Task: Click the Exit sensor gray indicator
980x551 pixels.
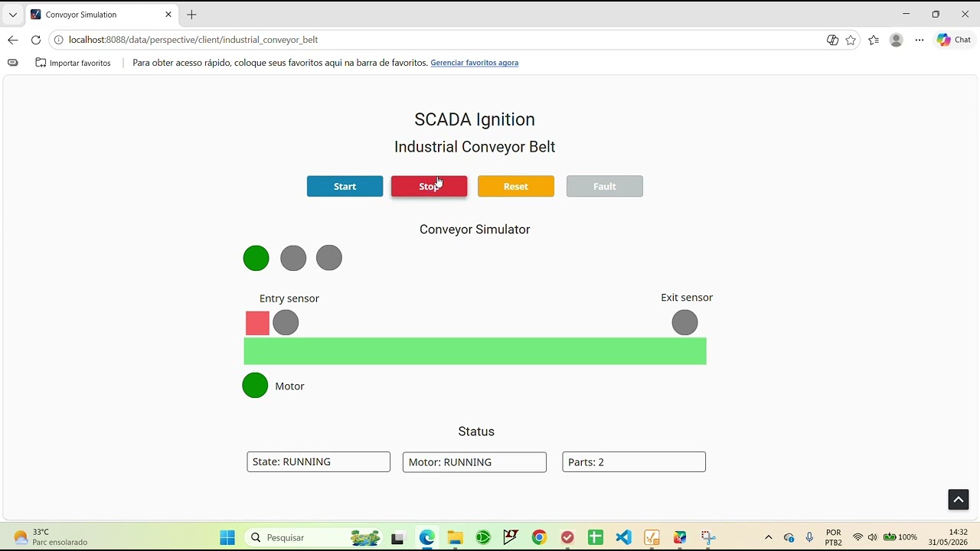Action: click(x=684, y=322)
